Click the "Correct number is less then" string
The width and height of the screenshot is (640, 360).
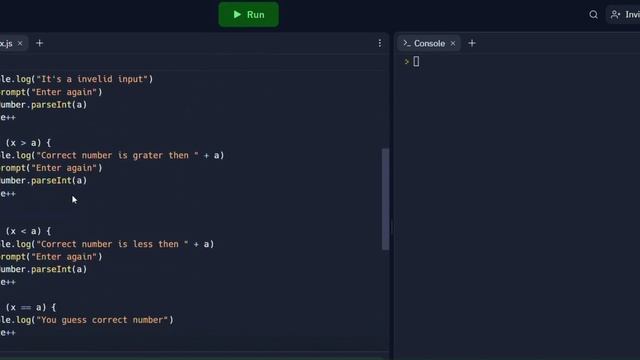112,244
